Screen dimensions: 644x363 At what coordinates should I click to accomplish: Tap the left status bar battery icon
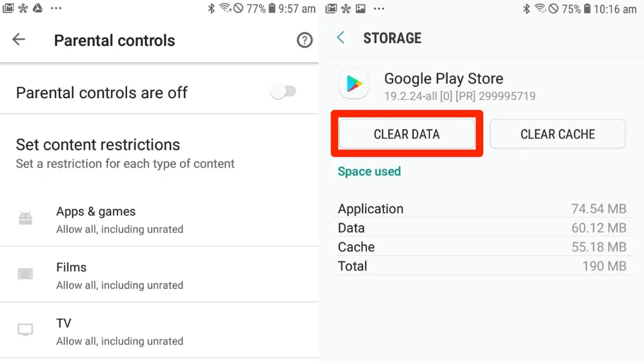tap(272, 9)
